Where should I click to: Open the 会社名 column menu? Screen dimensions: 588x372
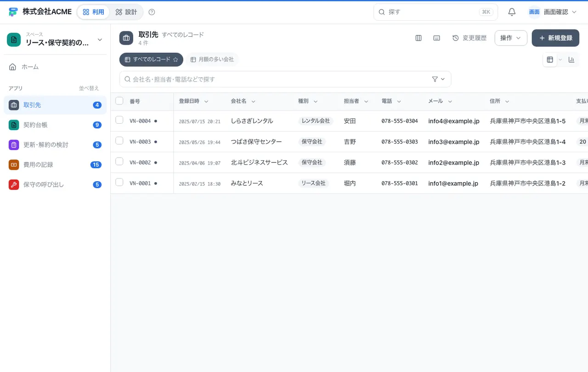253,102
